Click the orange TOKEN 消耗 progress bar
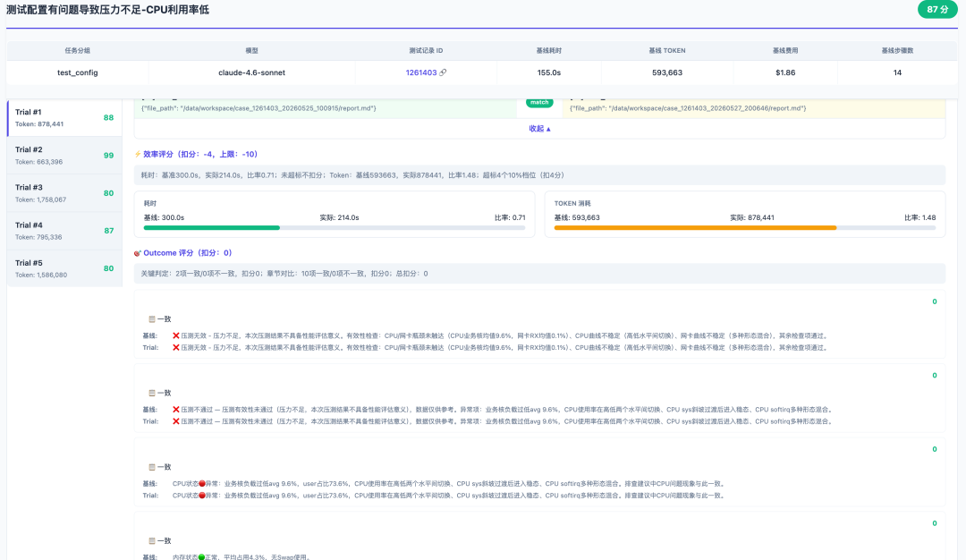The image size is (966, 560). pos(695,228)
